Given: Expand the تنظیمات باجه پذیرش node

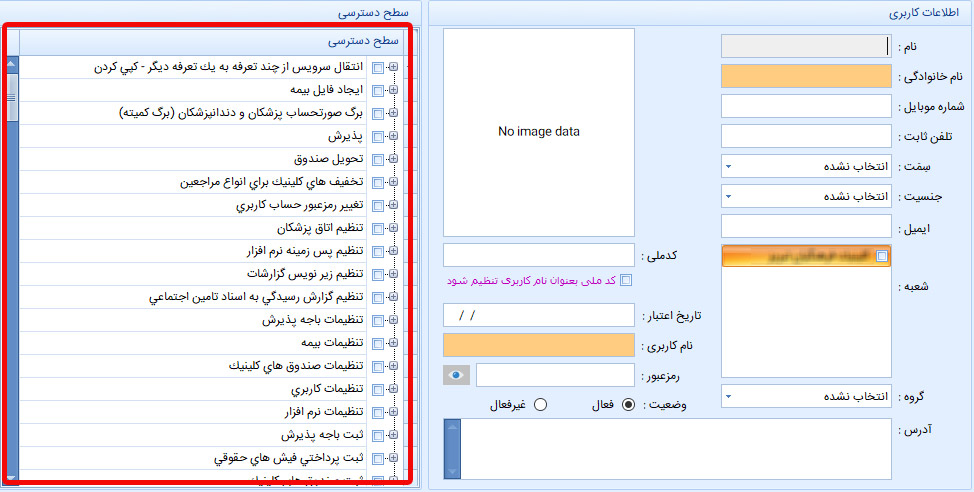Looking at the screenshot, I should tap(393, 320).
